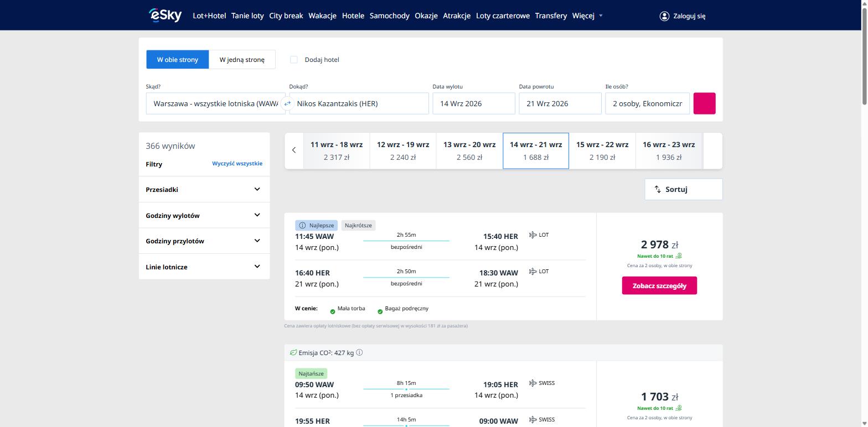Click the Skąd departure field

click(216, 103)
